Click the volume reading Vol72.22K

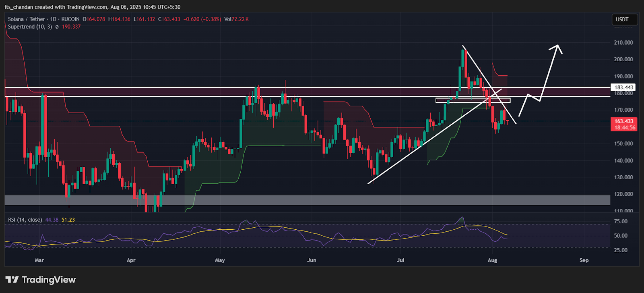click(236, 19)
